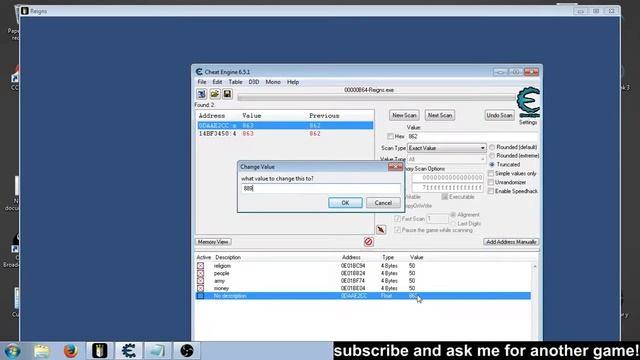Screen dimensions: 640x360
Task: Open the Help menu
Action: (x=293, y=82)
